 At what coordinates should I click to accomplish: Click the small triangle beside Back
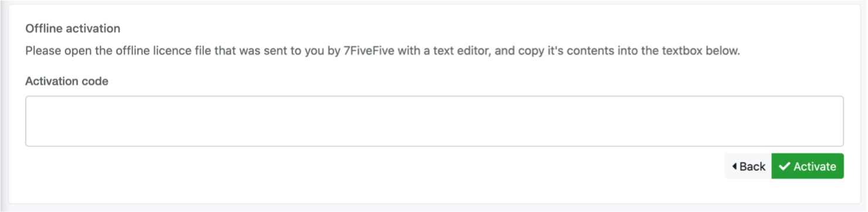[x=734, y=166]
